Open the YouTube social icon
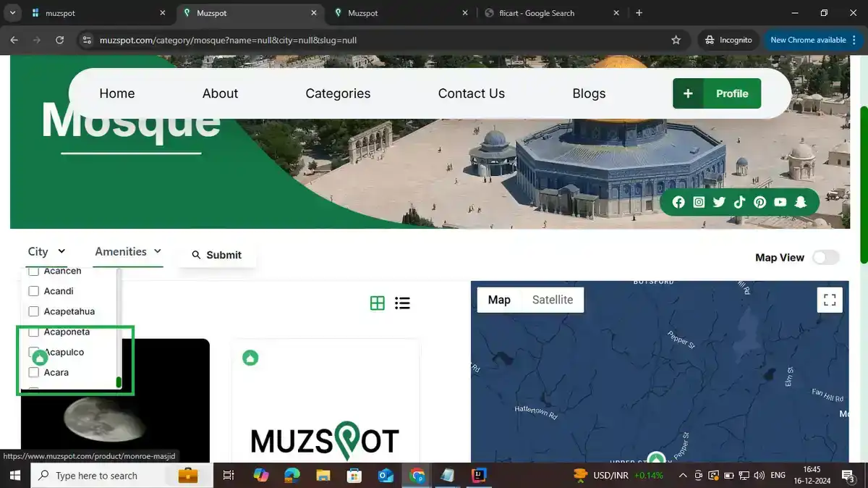This screenshot has width=868, height=488. [780, 202]
